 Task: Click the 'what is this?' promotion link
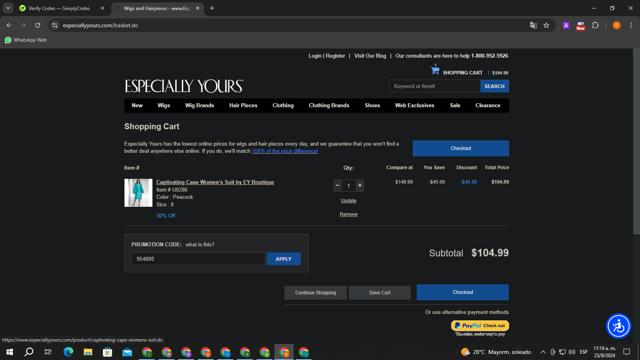(x=200, y=244)
